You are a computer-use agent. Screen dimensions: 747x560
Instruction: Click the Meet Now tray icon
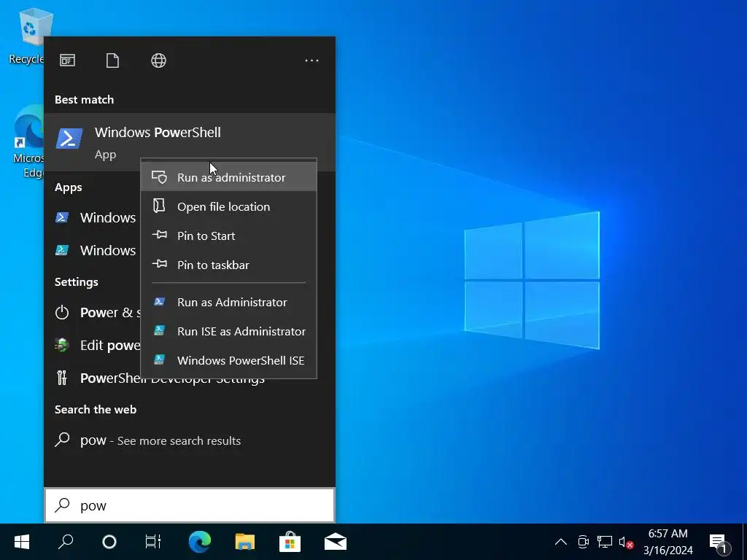pyautogui.click(x=583, y=542)
